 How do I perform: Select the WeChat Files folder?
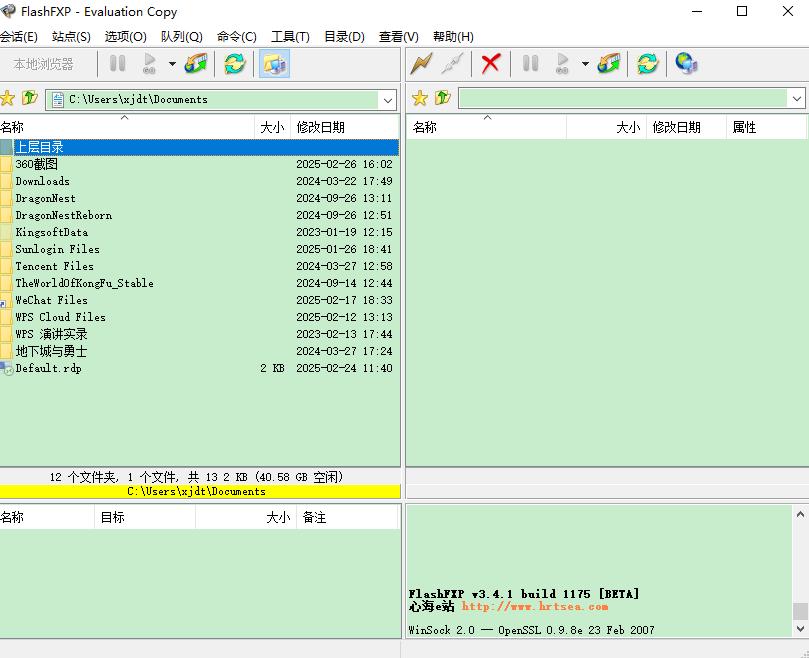(x=200, y=300)
